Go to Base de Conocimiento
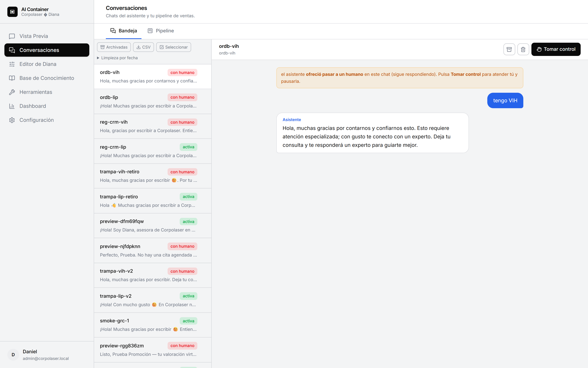588x368 pixels. (x=47, y=78)
